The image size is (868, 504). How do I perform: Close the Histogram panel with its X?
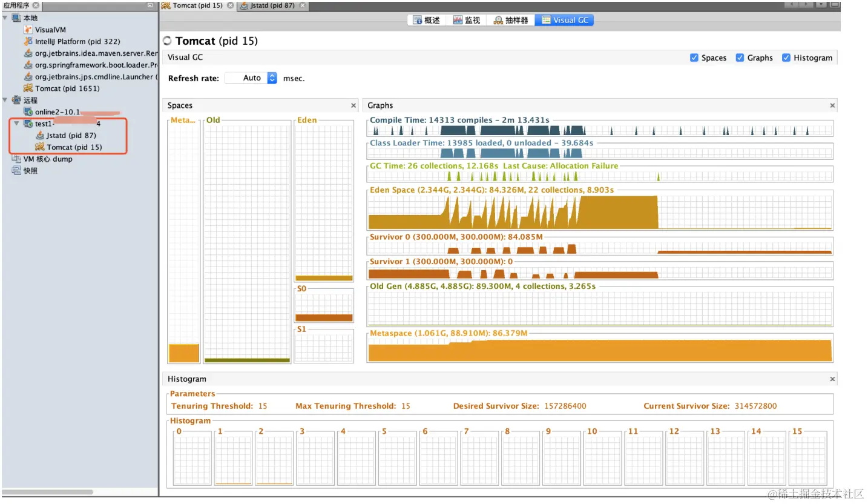point(832,379)
